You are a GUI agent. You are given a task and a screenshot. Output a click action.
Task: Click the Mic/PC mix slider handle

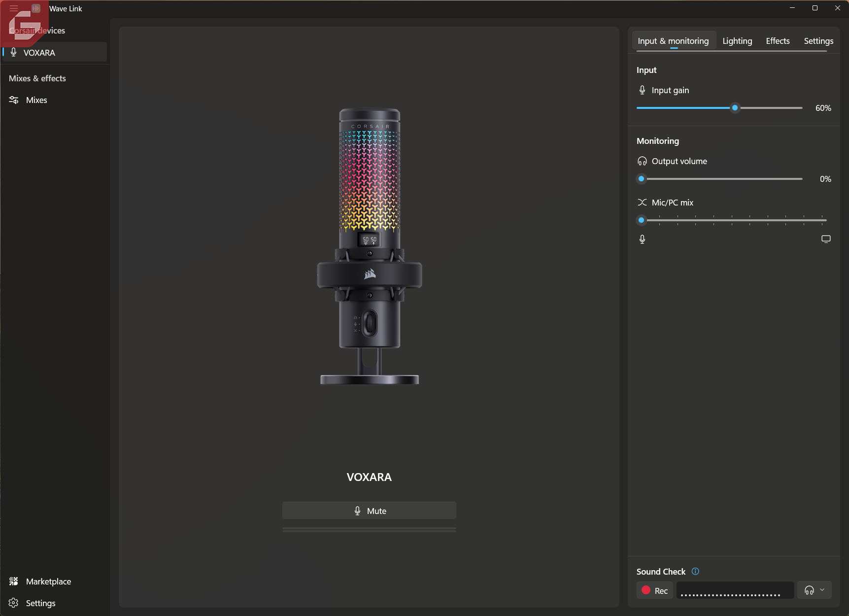[641, 220]
